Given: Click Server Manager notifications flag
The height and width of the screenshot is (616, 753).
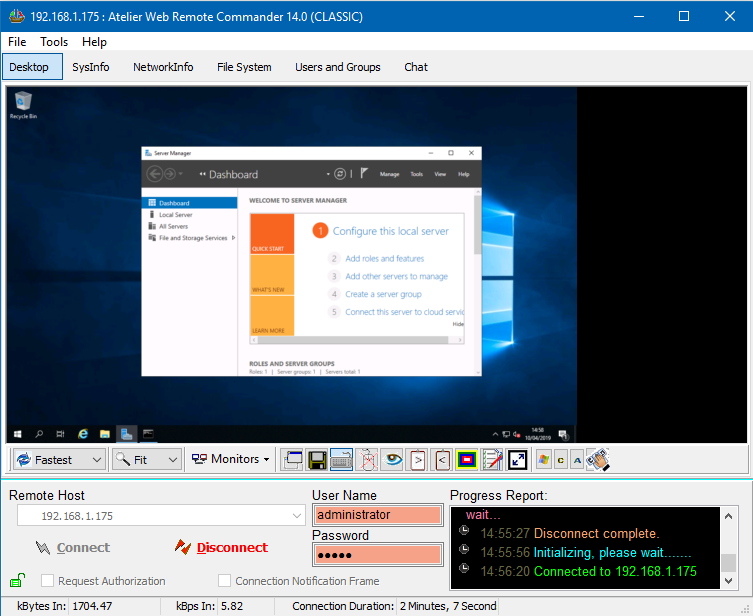Looking at the screenshot, I should (364, 173).
